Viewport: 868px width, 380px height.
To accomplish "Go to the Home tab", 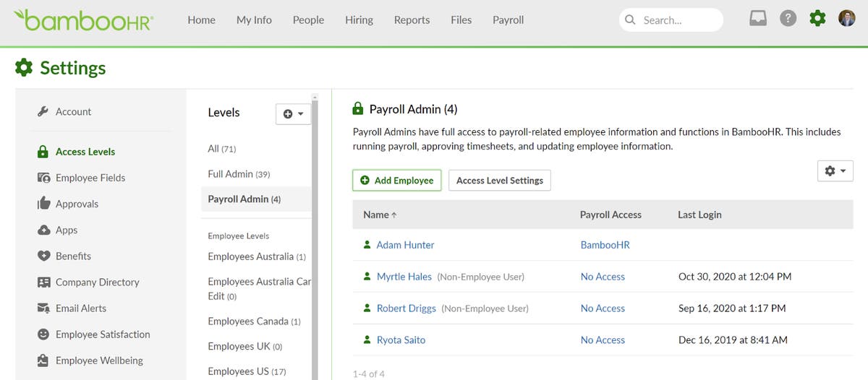I will click(x=201, y=20).
